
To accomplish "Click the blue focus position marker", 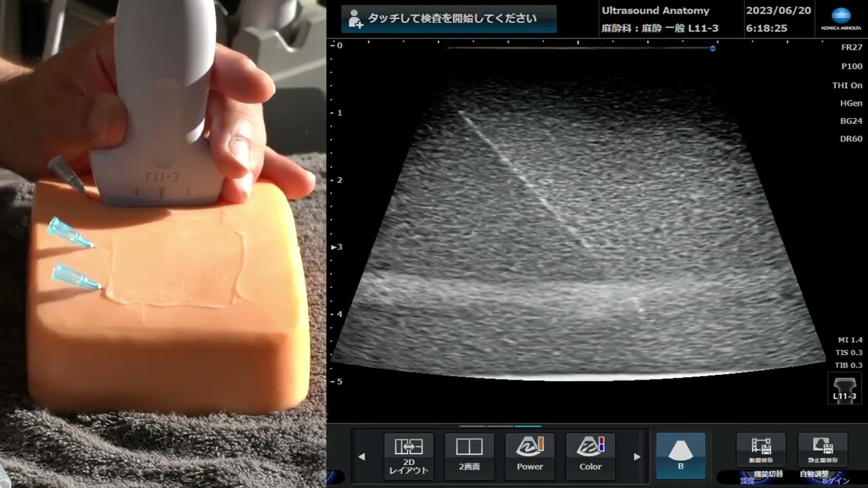I will pyautogui.click(x=713, y=48).
